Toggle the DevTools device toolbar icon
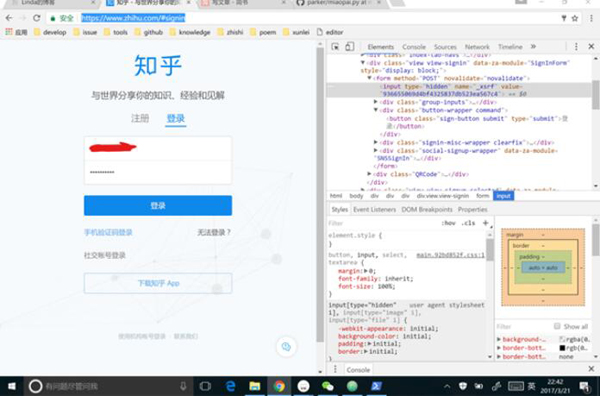 (349, 47)
